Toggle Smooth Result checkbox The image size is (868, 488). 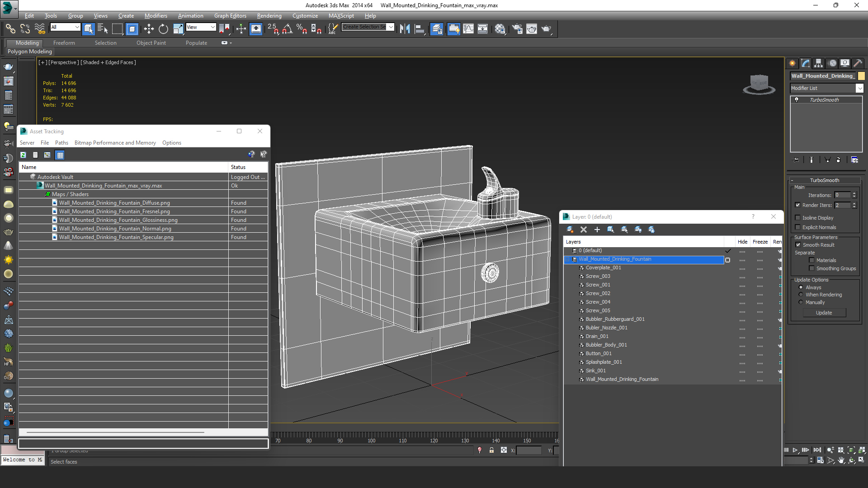pyautogui.click(x=798, y=245)
